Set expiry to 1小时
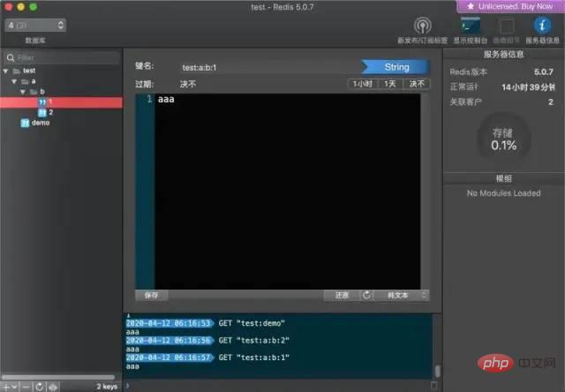This screenshot has width=565, height=392. [362, 84]
